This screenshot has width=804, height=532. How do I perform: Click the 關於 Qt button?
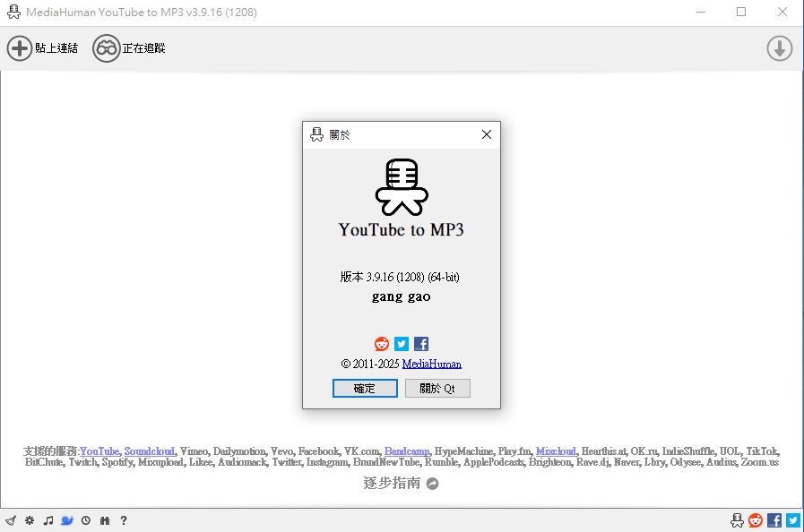(437, 389)
